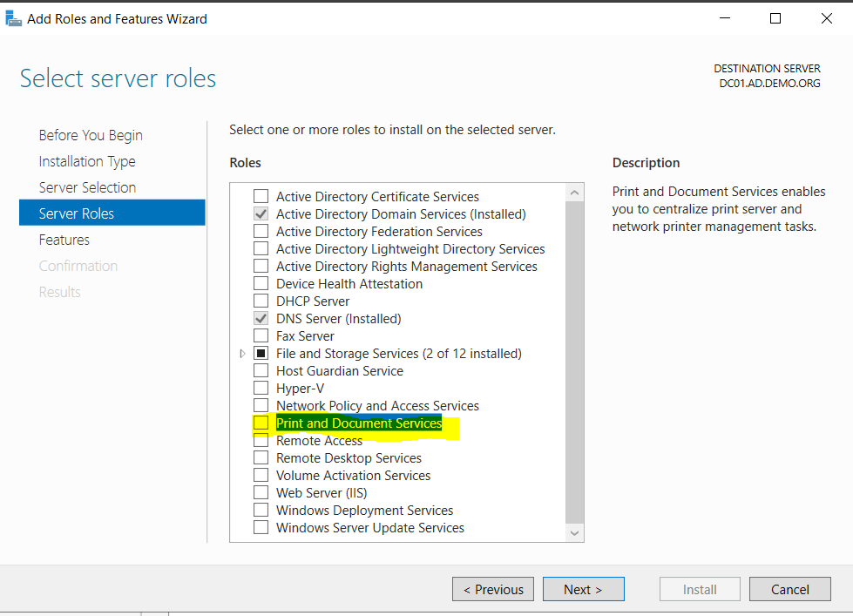853x616 pixels.
Task: Enable the Hyper-V checkbox
Action: [261, 388]
